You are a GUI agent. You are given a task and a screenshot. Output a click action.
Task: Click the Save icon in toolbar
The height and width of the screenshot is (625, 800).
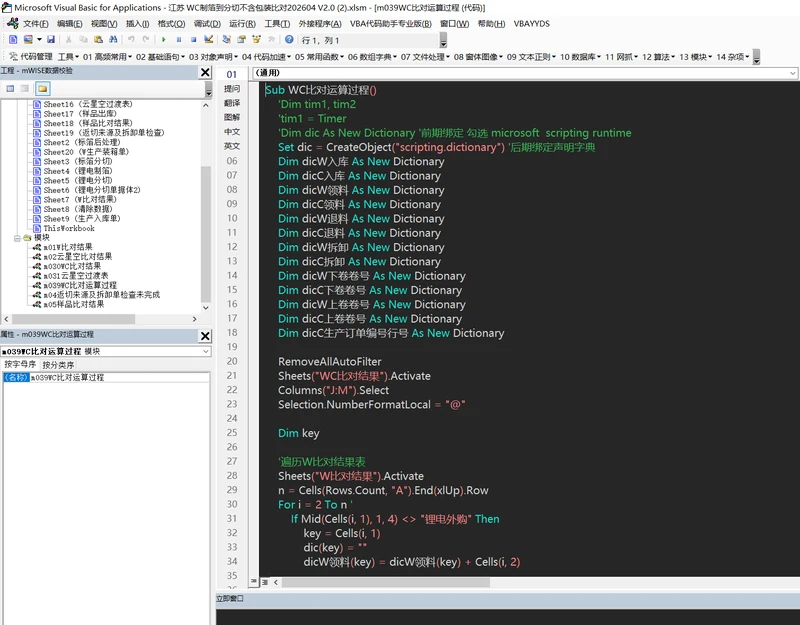(51, 39)
